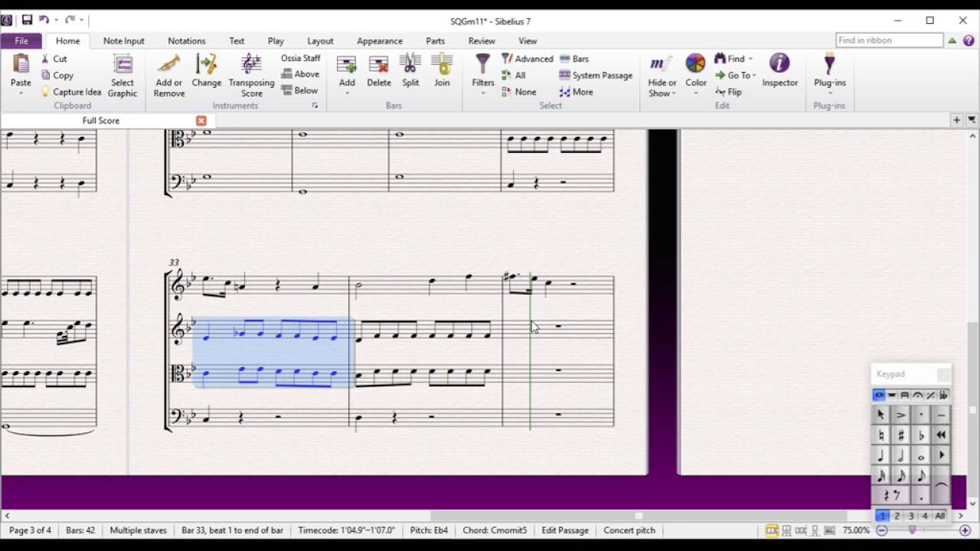Zoom in with plus button

965,530
